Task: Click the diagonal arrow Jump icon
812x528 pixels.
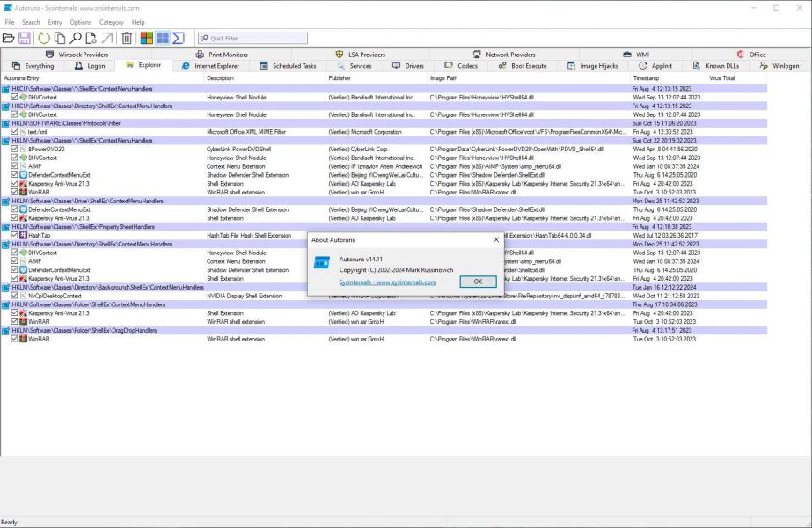Action: pyautogui.click(x=107, y=38)
